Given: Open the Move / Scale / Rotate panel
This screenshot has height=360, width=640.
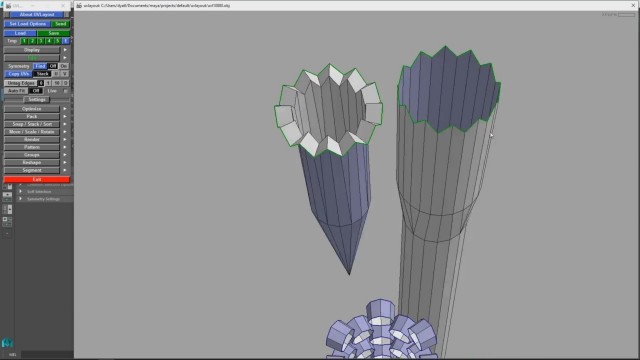Looking at the screenshot, I should pos(32,132).
